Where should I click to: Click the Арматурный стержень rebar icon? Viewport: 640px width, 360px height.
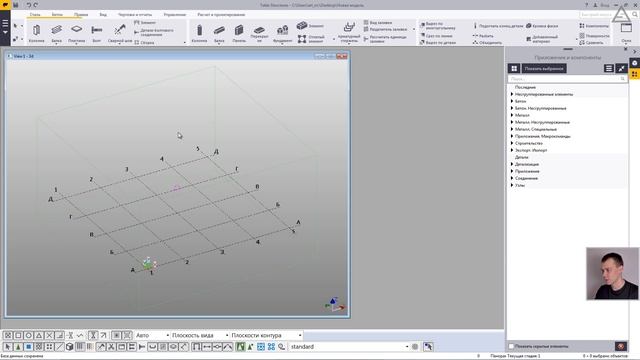(x=349, y=28)
